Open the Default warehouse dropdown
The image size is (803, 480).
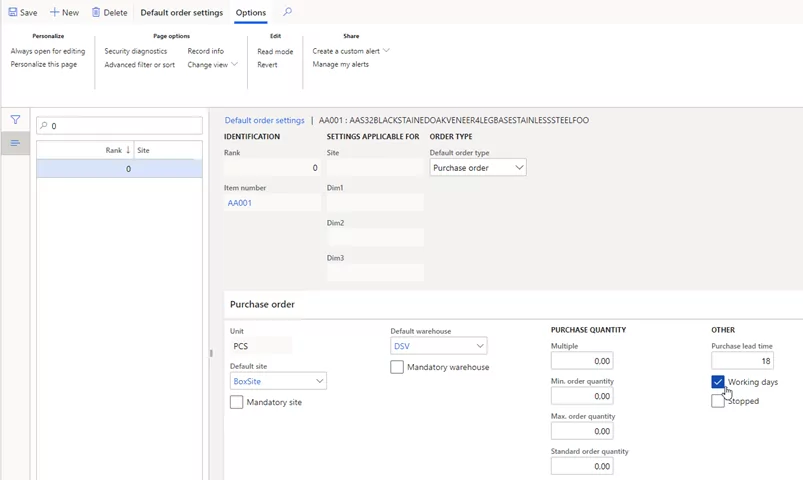(480, 346)
